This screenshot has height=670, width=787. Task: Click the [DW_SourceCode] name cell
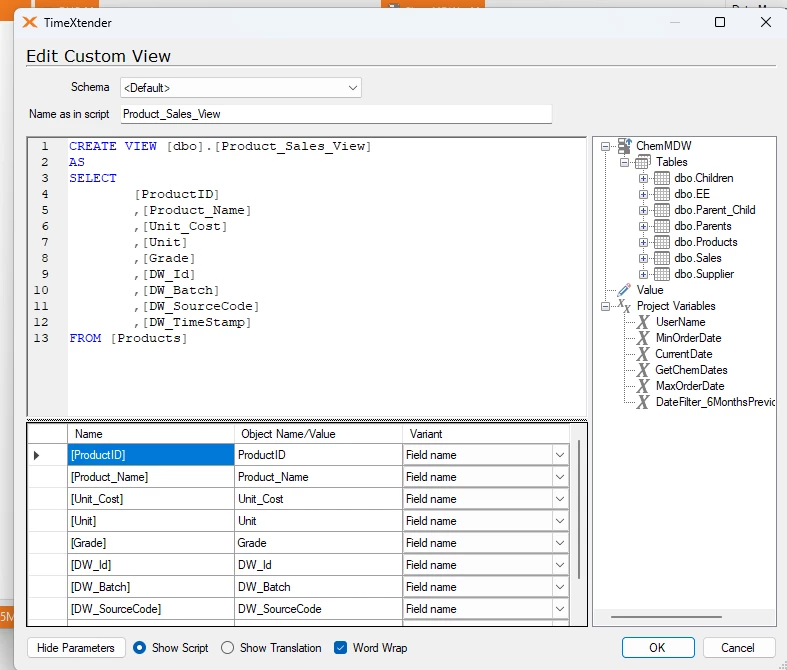pyautogui.click(x=151, y=609)
